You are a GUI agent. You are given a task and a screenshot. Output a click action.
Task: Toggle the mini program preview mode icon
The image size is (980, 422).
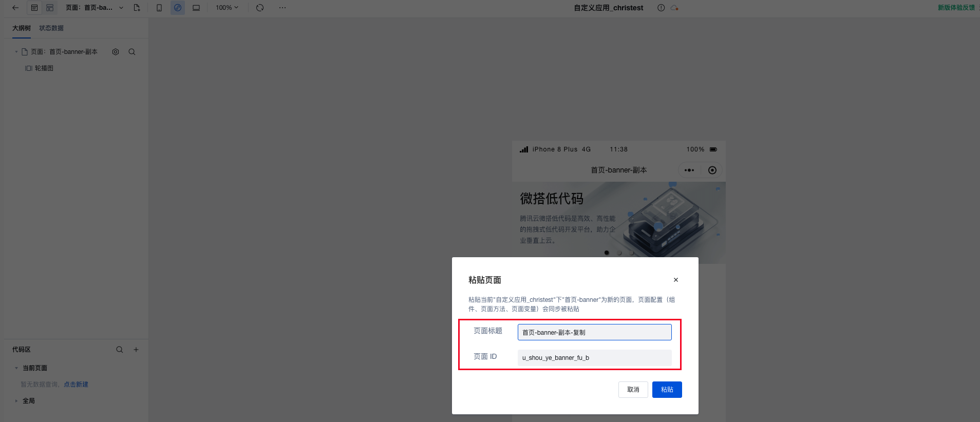(x=178, y=8)
